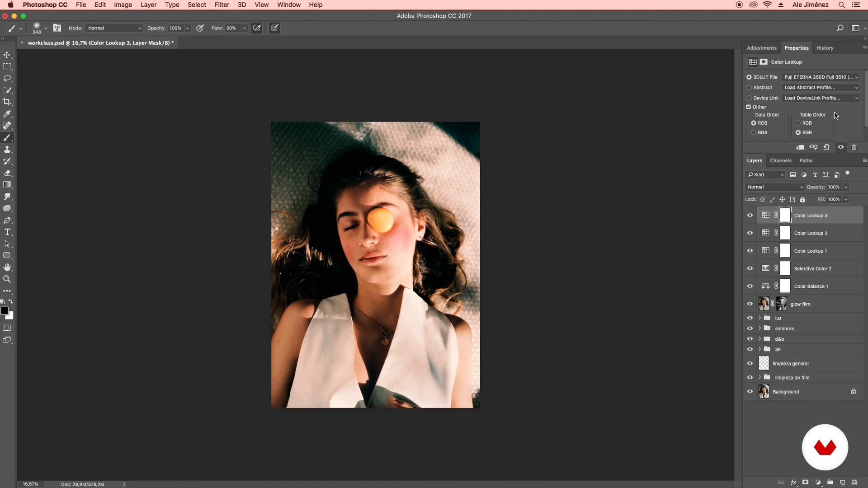Image resolution: width=868 pixels, height=488 pixels.
Task: Select the Crop tool
Action: coord(7,102)
